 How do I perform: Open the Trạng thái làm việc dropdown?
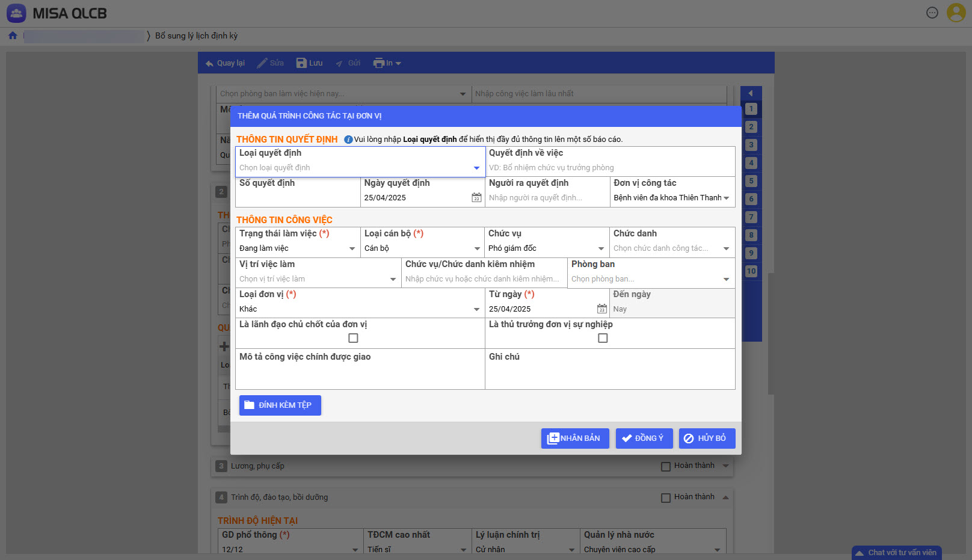352,248
